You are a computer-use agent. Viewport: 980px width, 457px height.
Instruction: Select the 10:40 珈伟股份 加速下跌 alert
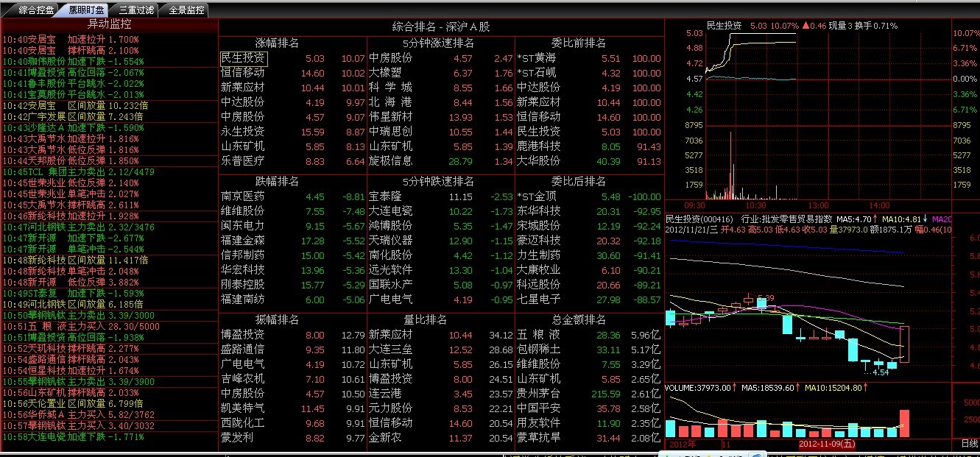click(x=73, y=62)
